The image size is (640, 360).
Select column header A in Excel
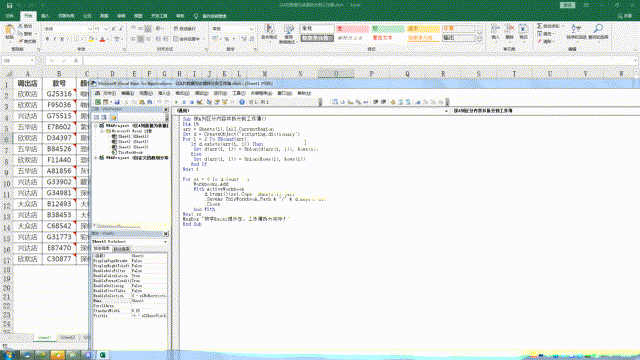[x=27, y=74]
